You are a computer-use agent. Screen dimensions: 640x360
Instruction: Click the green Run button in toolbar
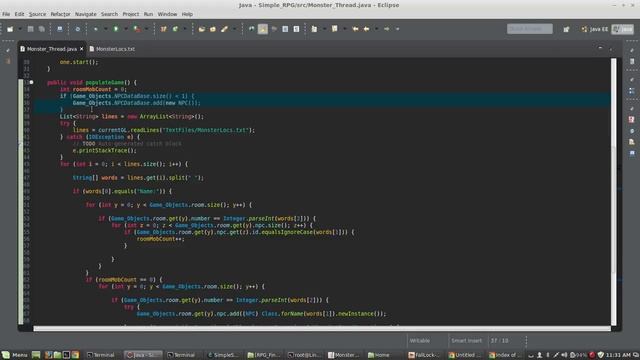116,29
